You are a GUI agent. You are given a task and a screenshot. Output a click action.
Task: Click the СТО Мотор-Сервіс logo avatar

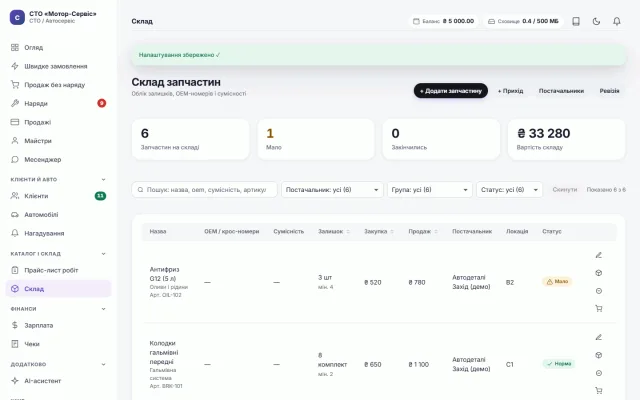point(17,18)
